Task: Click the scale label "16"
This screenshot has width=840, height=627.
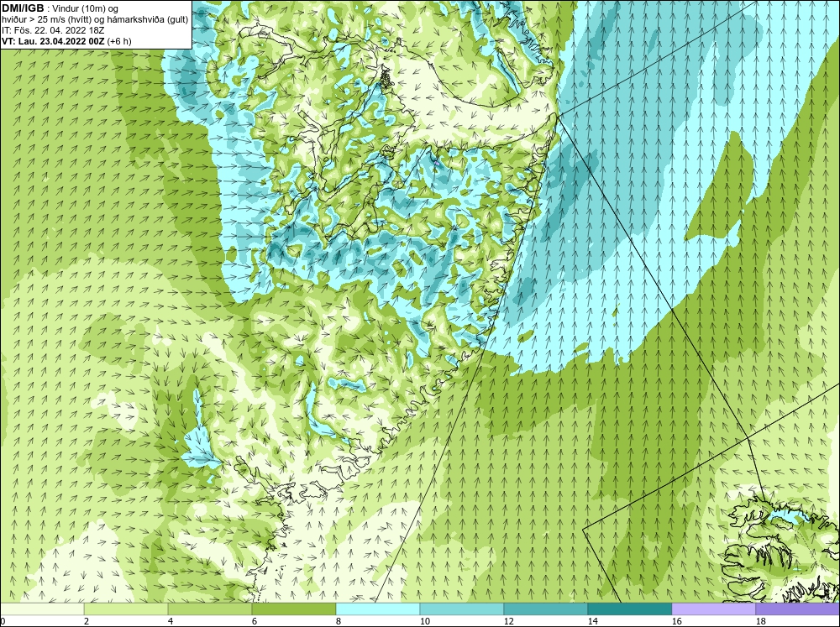Action: [x=676, y=621]
